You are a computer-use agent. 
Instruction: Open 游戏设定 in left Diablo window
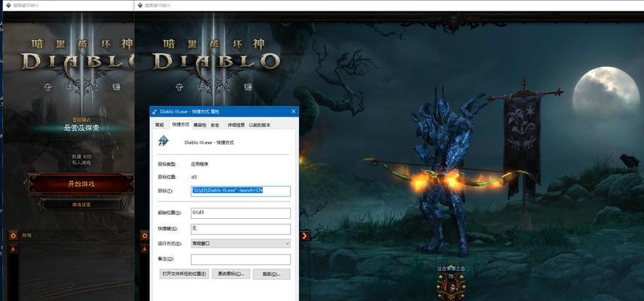click(x=81, y=204)
